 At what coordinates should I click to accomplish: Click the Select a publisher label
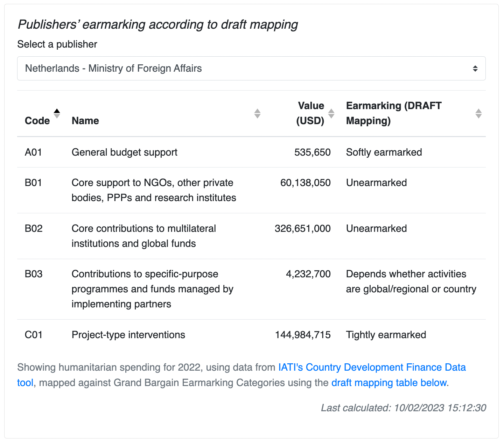pyautogui.click(x=57, y=44)
